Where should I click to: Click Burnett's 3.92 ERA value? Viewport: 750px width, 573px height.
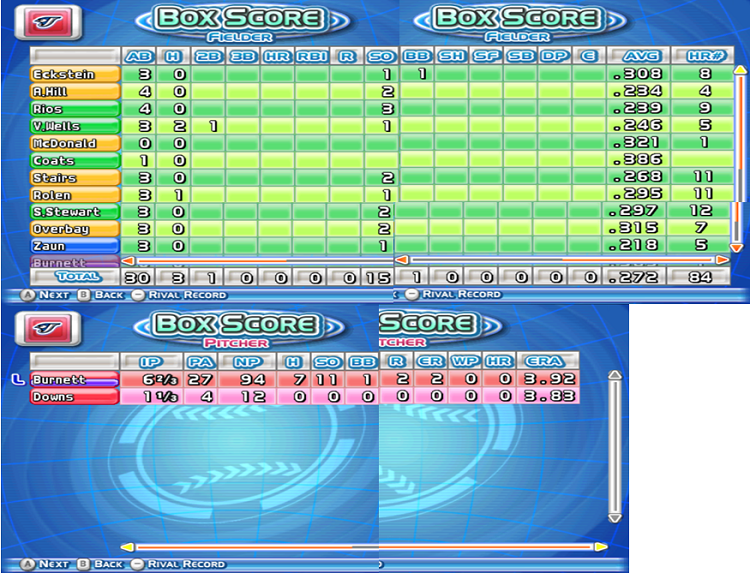[549, 379]
